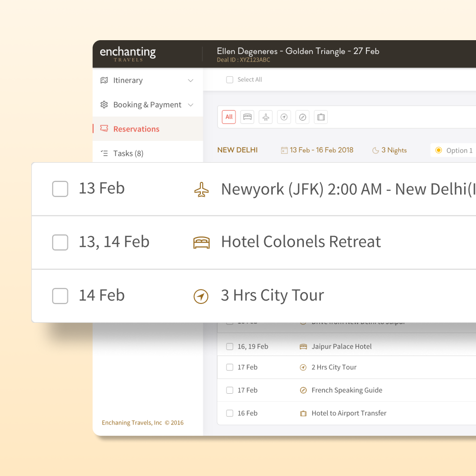Filter reservations by tours icon
Image resolution: width=476 pixels, height=476 pixels.
point(284,117)
